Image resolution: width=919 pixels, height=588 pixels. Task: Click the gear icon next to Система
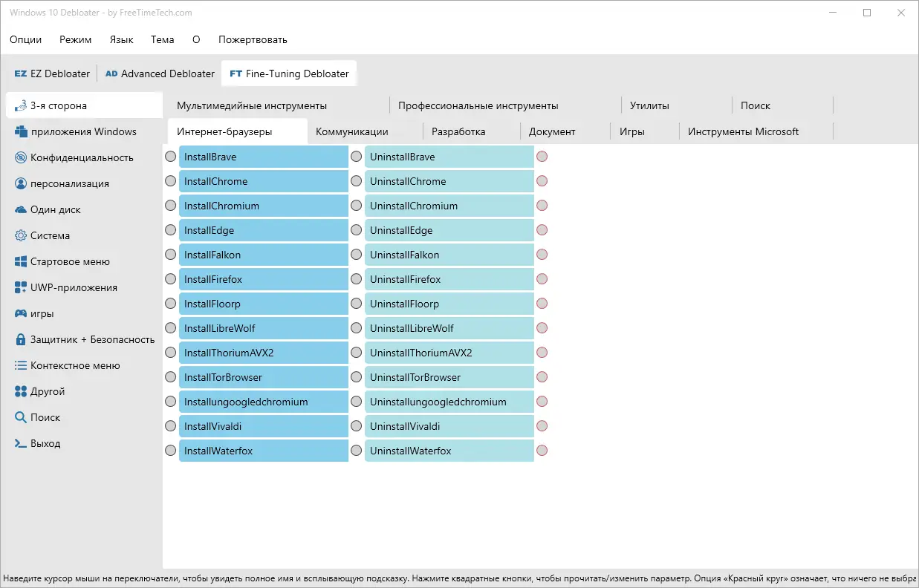click(21, 235)
